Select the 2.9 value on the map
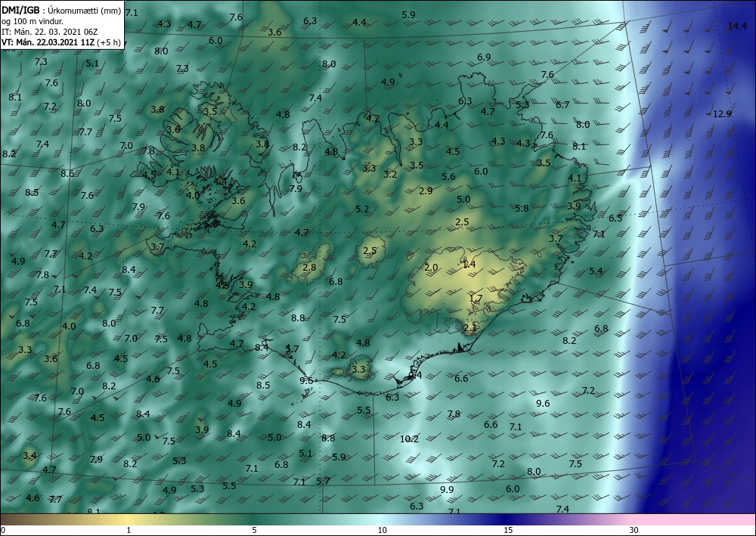The image size is (756, 536). click(x=426, y=191)
